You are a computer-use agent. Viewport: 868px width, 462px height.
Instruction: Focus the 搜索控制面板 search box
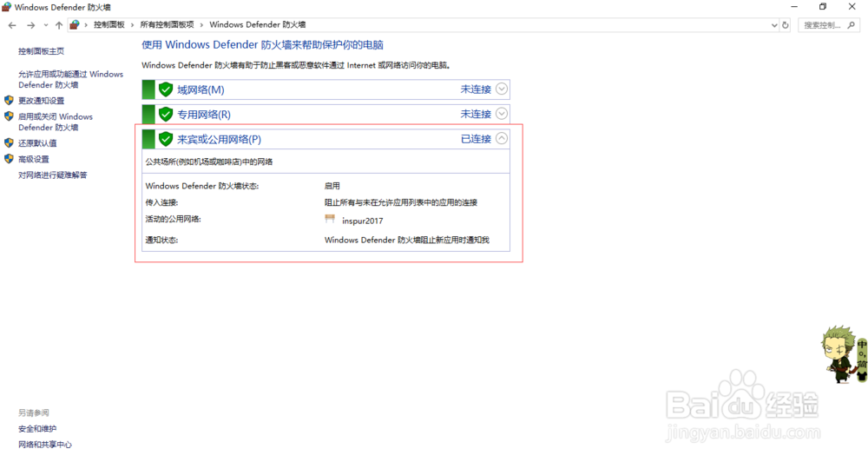[829, 25]
